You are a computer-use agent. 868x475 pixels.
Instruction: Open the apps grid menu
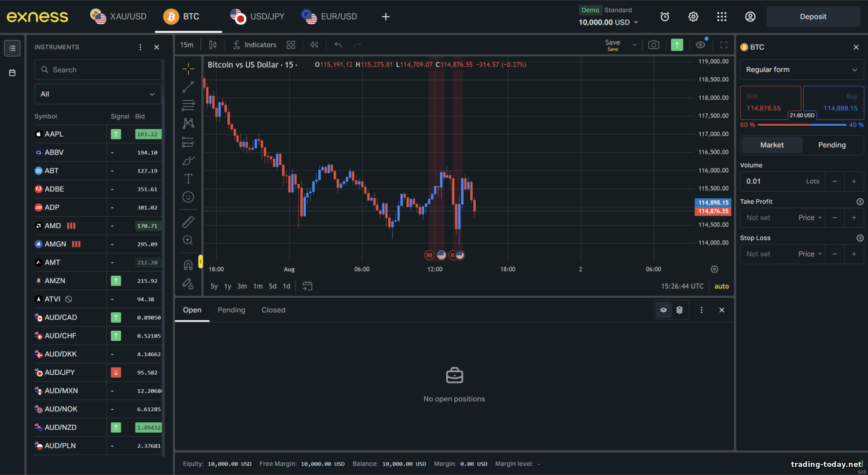[722, 17]
